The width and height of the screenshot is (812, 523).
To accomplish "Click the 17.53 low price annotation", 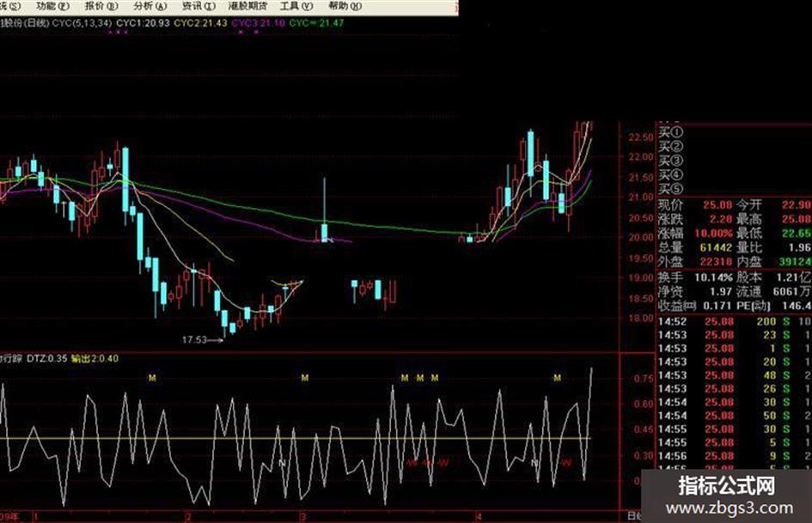I will (x=194, y=340).
